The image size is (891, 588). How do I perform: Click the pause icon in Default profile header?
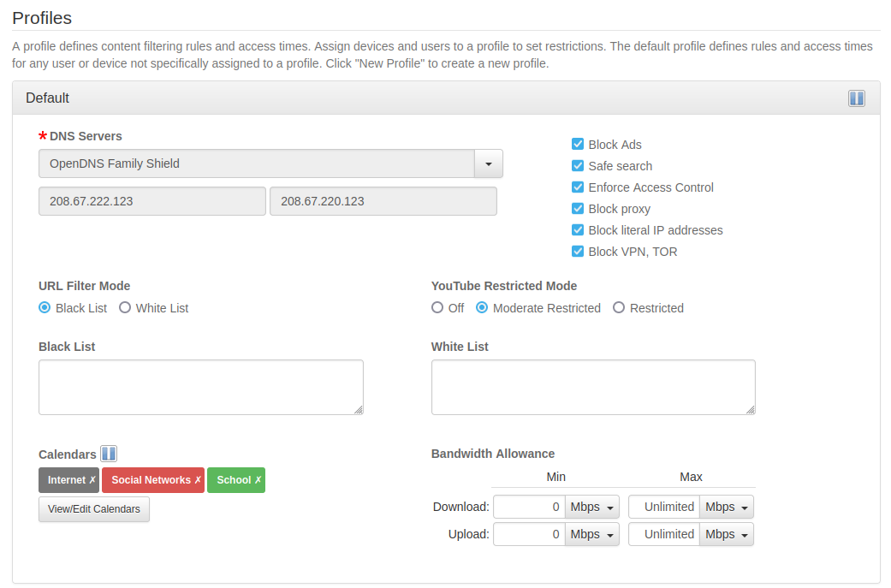[x=856, y=98]
